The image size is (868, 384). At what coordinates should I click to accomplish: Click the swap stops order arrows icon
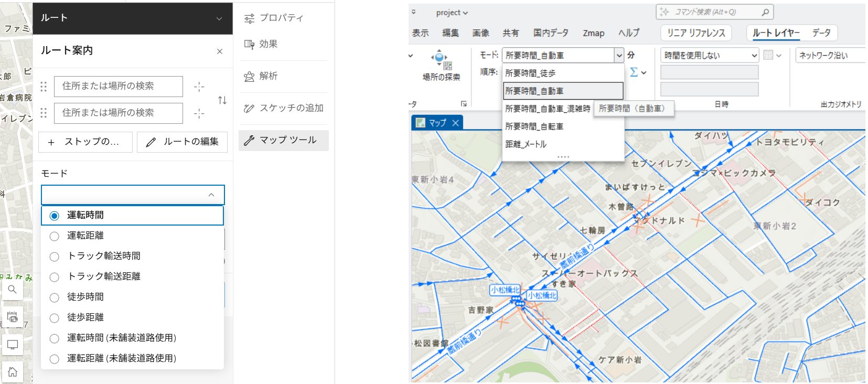[x=222, y=100]
